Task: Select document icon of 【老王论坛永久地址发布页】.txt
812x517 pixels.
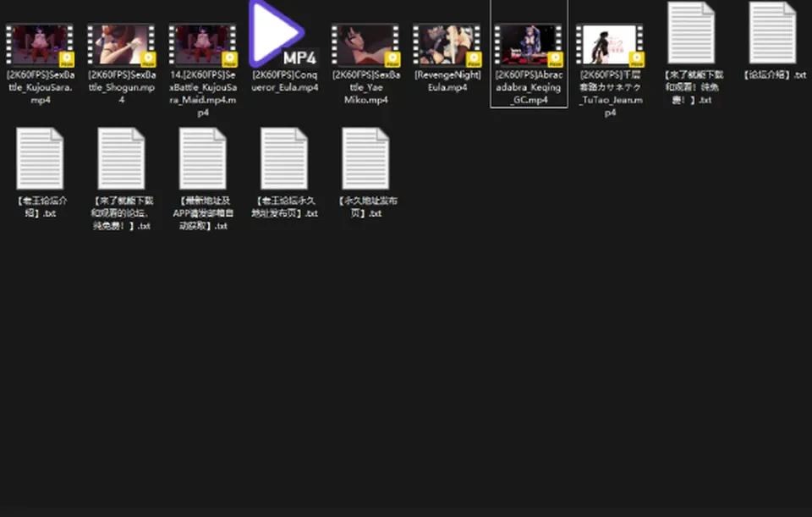Action: click(x=284, y=158)
